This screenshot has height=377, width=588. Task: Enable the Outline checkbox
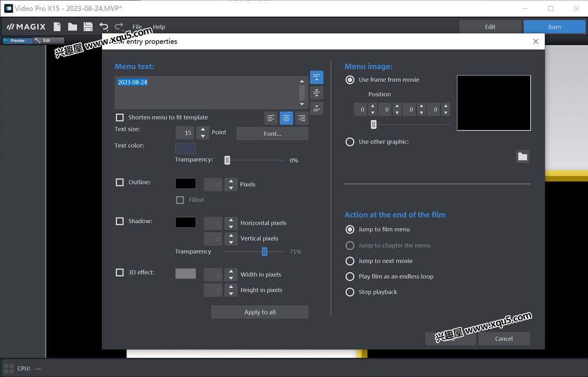pyautogui.click(x=120, y=182)
